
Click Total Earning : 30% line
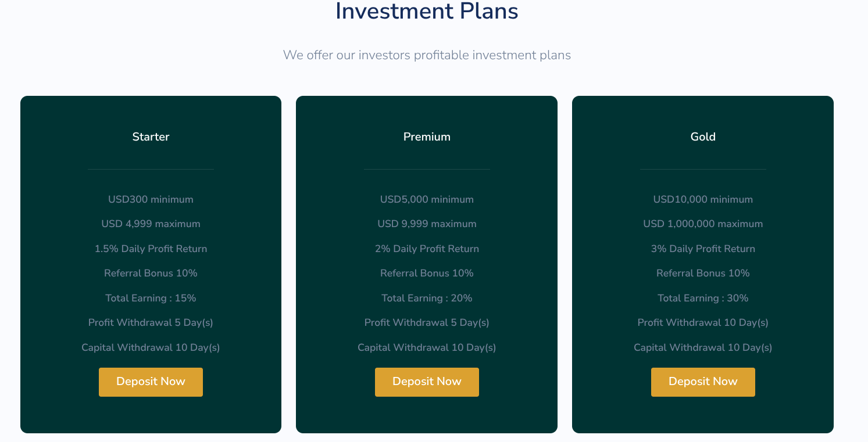703,299
